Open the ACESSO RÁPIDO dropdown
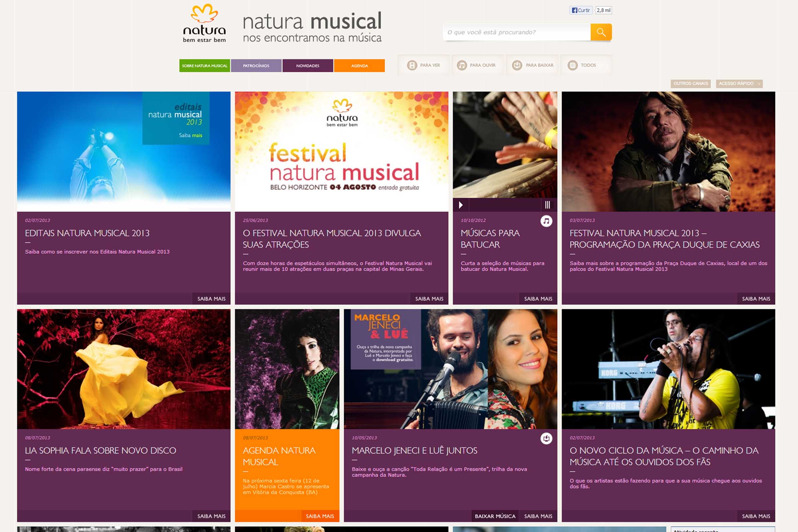This screenshot has width=798, height=532. [x=739, y=83]
